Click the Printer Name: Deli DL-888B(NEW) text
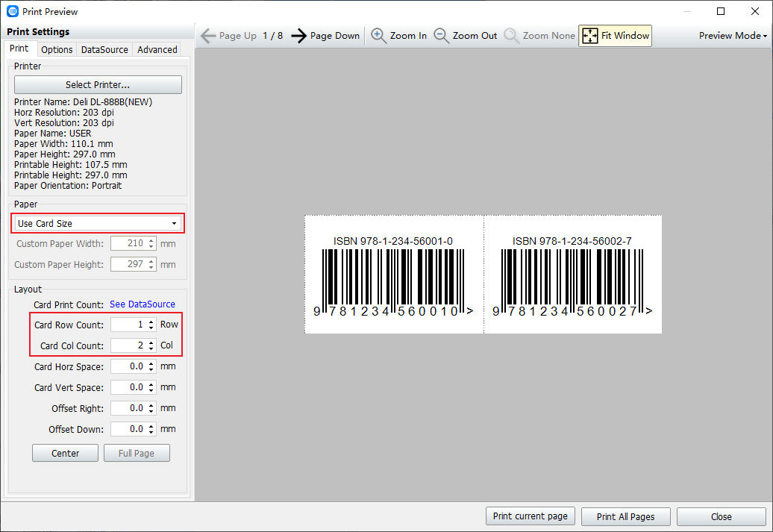 (84, 102)
